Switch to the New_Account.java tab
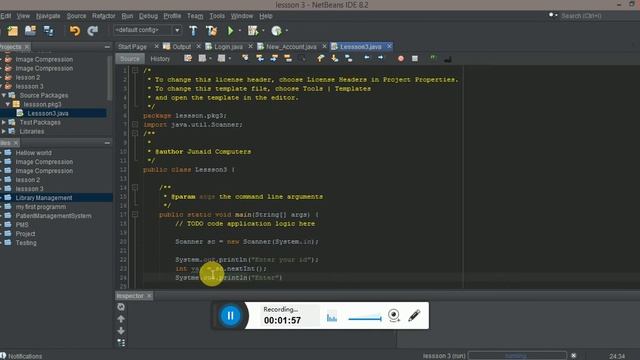The image size is (640, 360). tap(291, 47)
